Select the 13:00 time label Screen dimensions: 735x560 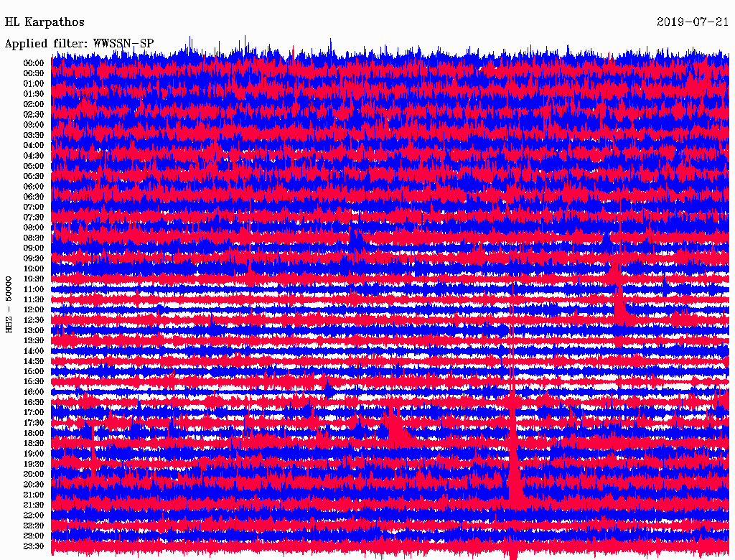click(x=34, y=330)
